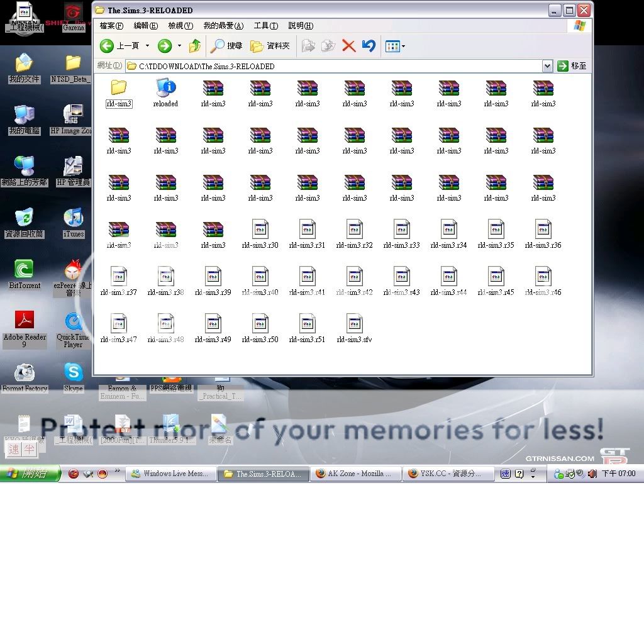The width and height of the screenshot is (644, 644).
Task: Open the Views dropdown in toolbar
Action: tap(395, 46)
